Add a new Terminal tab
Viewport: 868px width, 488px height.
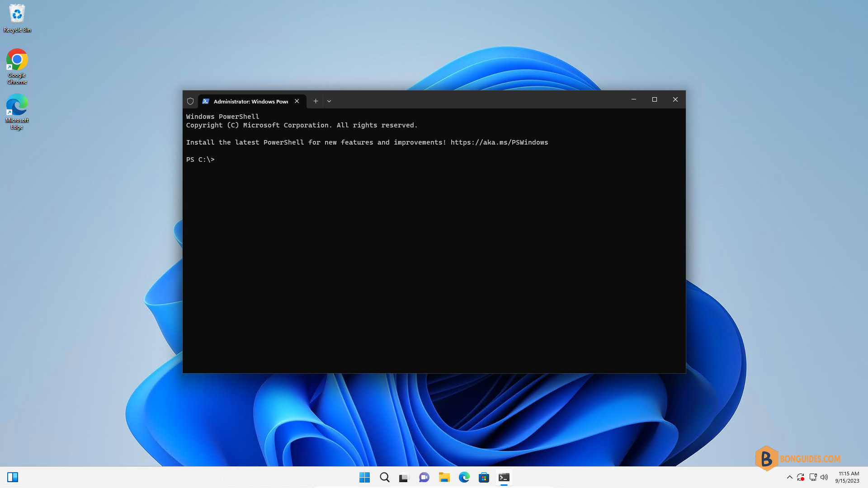point(316,101)
